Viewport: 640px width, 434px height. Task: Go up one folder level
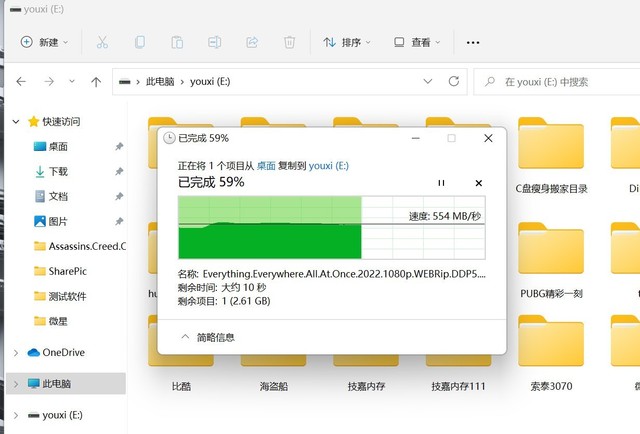point(96,82)
